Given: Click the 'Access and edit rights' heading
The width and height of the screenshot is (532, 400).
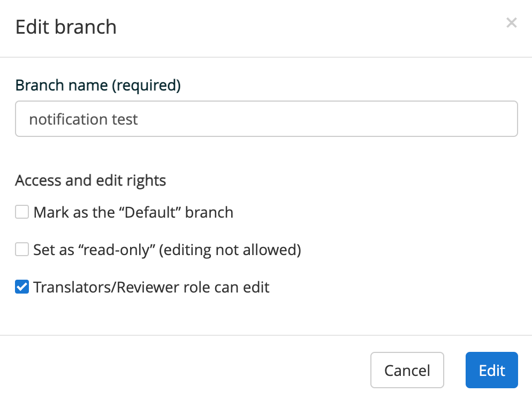Looking at the screenshot, I should tap(90, 180).
